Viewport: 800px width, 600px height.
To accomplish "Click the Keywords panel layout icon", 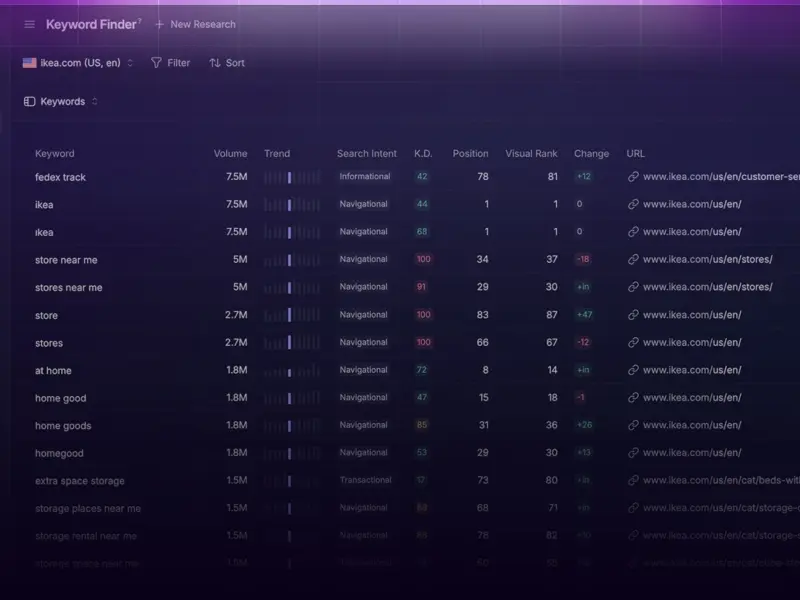I will coord(30,102).
